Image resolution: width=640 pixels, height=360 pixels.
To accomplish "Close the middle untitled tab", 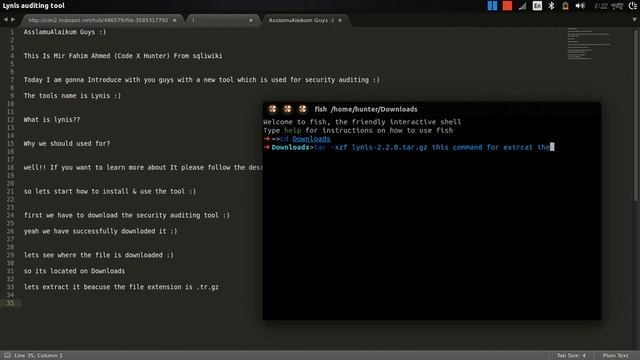I will [x=251, y=20].
